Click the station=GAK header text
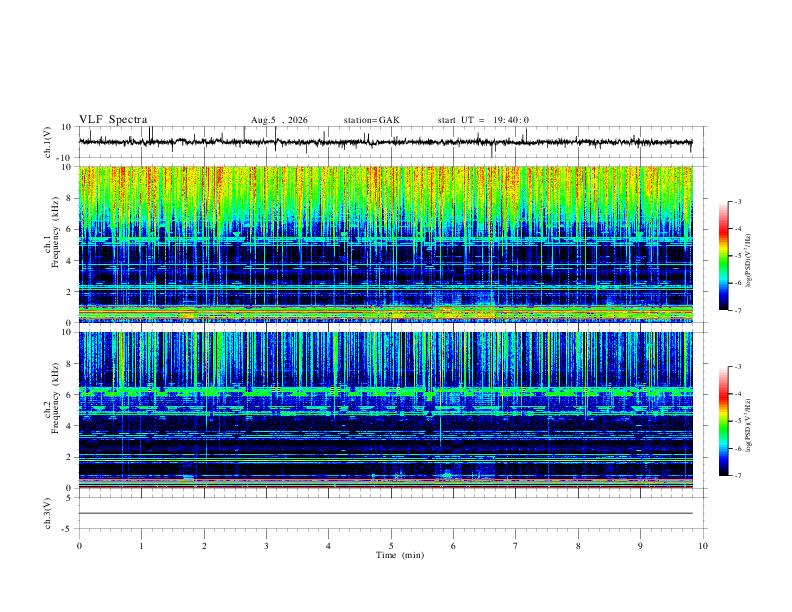The height and width of the screenshot is (612, 792). [371, 120]
